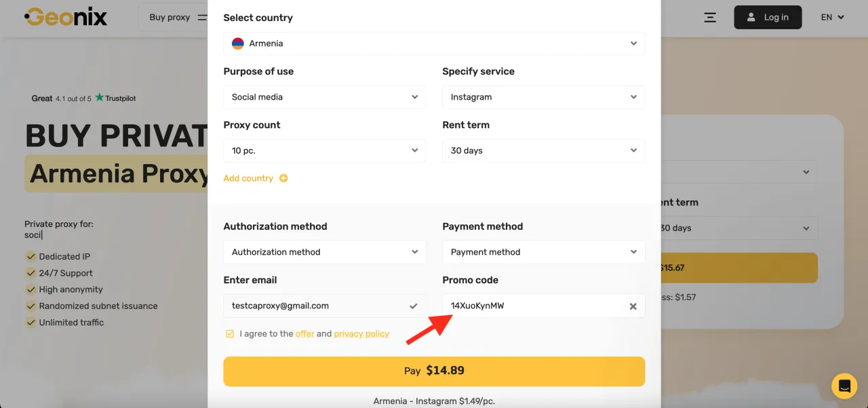Click the Add country plus icon
Image resolution: width=868 pixels, height=408 pixels.
pos(283,178)
